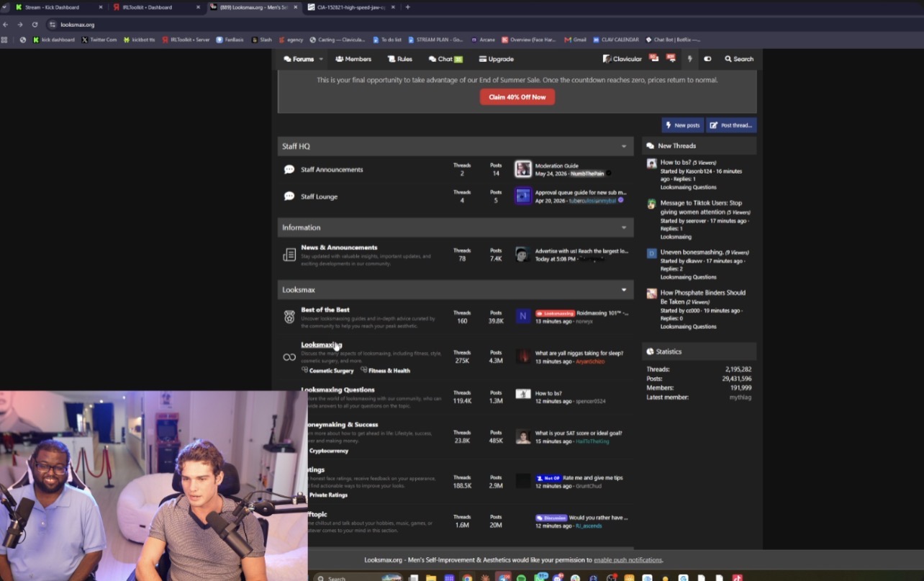The height and width of the screenshot is (581, 924).
Task: Click the Post thread button
Action: pos(731,125)
